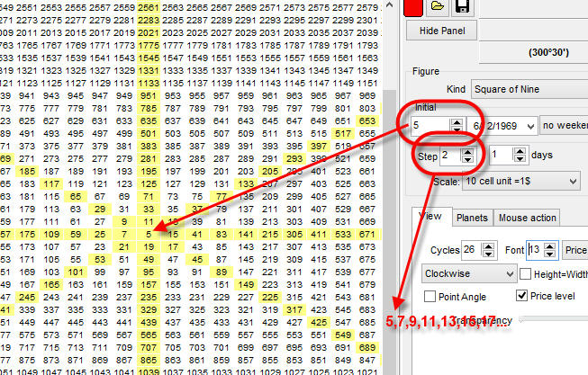Click highlighted cell 671 in the grid

367,235
